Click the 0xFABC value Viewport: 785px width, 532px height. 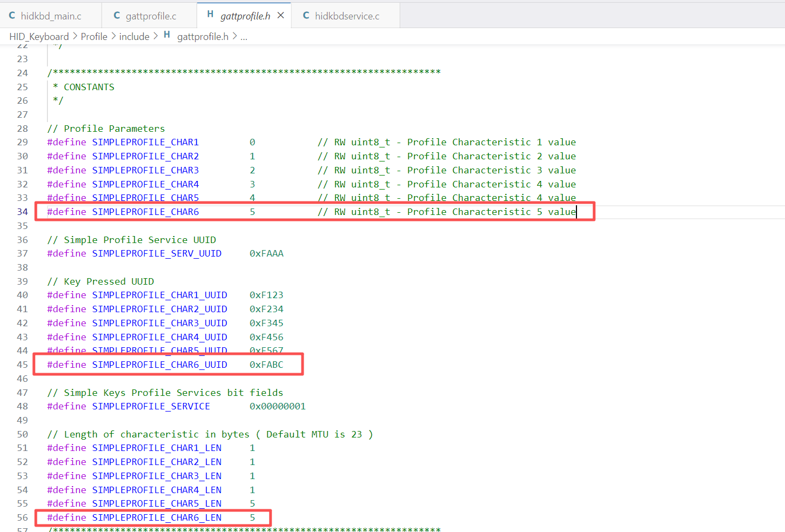[266, 365]
